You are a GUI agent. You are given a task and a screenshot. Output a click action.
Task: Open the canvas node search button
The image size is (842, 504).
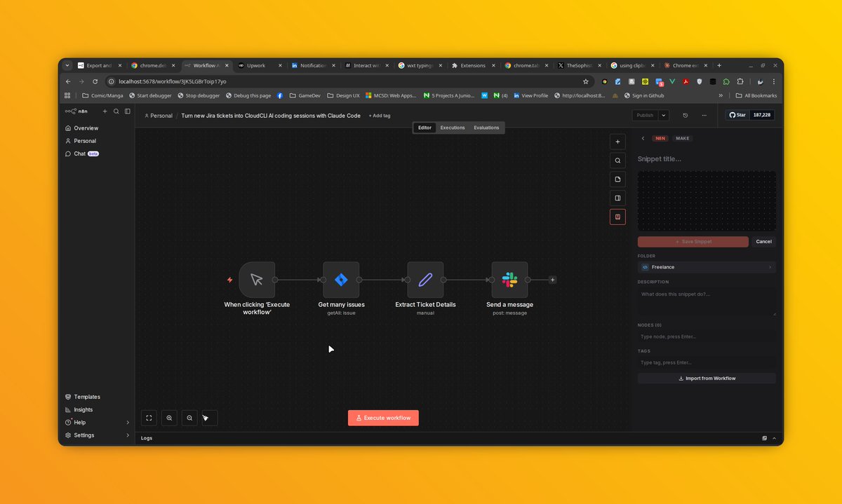click(617, 161)
